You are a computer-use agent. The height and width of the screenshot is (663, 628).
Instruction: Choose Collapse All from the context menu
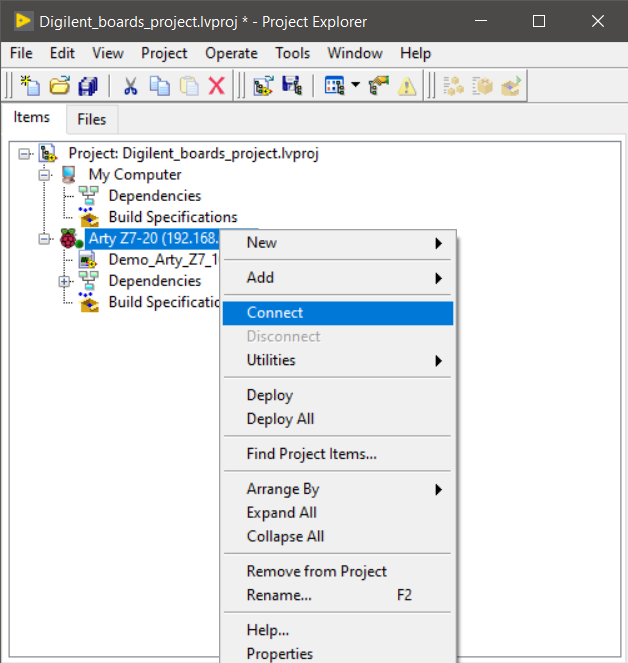click(x=337, y=537)
